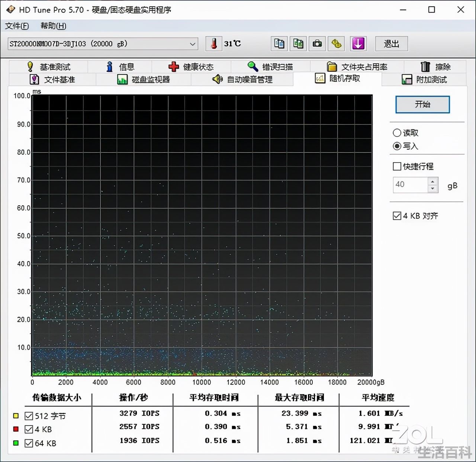The image size is (476, 462).
Task: Switch to the 错误扫描 error scan tab
Action: [270, 67]
